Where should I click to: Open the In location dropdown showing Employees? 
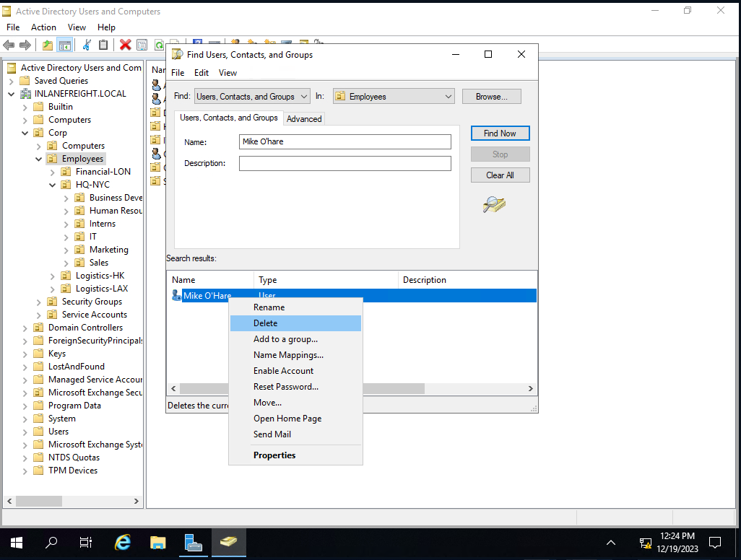coord(394,96)
